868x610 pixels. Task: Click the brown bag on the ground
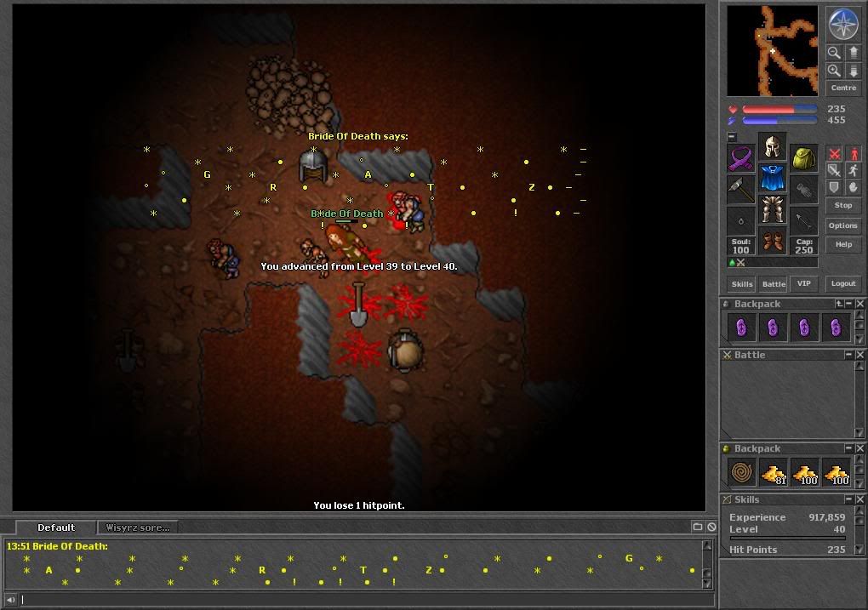point(405,350)
